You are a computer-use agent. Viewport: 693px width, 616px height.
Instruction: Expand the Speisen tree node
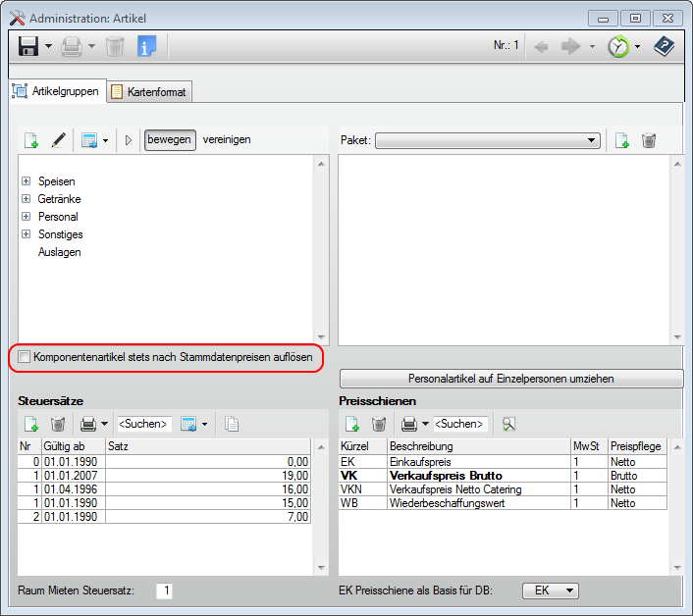(26, 181)
